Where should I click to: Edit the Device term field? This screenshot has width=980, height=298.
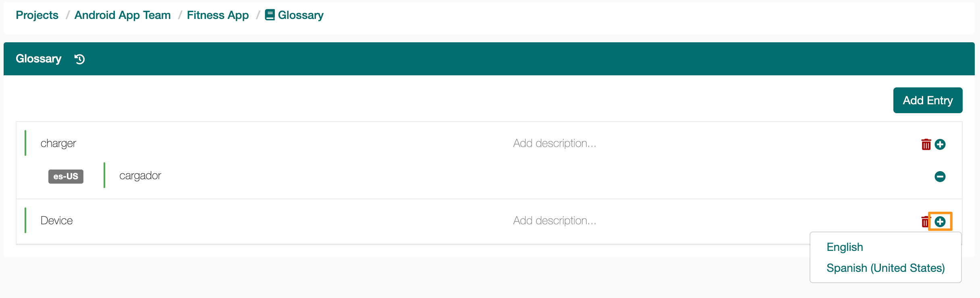tap(266, 221)
